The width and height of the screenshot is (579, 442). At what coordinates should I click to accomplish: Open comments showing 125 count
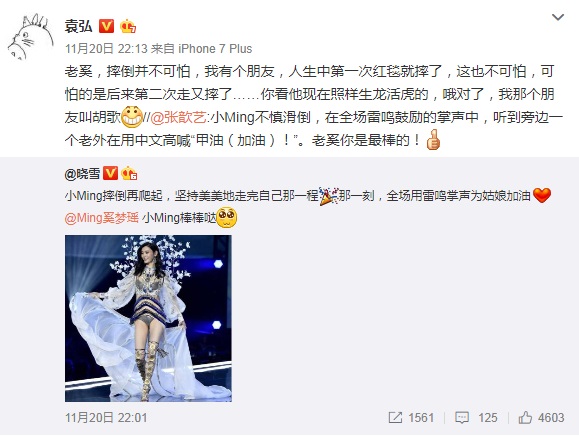point(476,418)
